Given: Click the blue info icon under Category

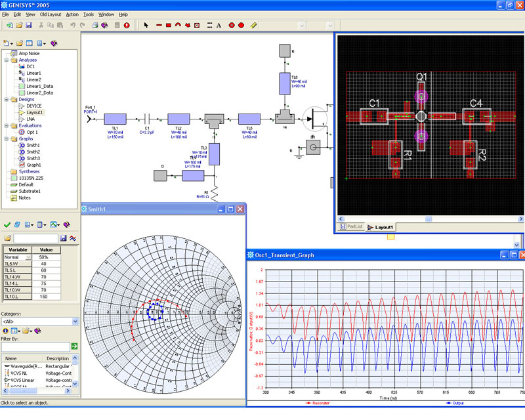Looking at the screenshot, I should pos(5,331).
